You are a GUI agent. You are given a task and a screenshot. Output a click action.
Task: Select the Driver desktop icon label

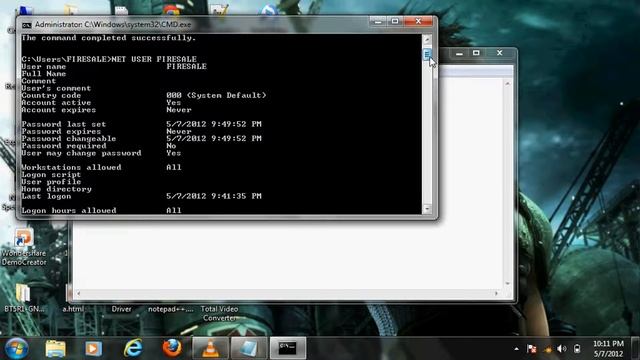pyautogui.click(x=122, y=309)
